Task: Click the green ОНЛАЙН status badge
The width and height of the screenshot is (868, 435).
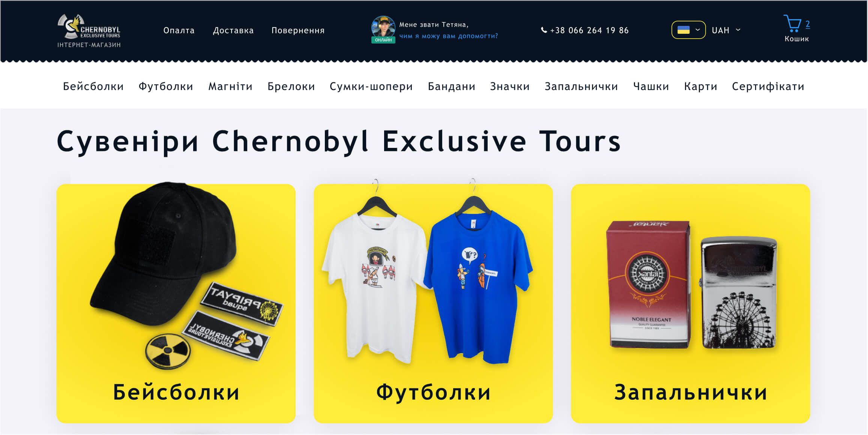Action: tap(383, 40)
